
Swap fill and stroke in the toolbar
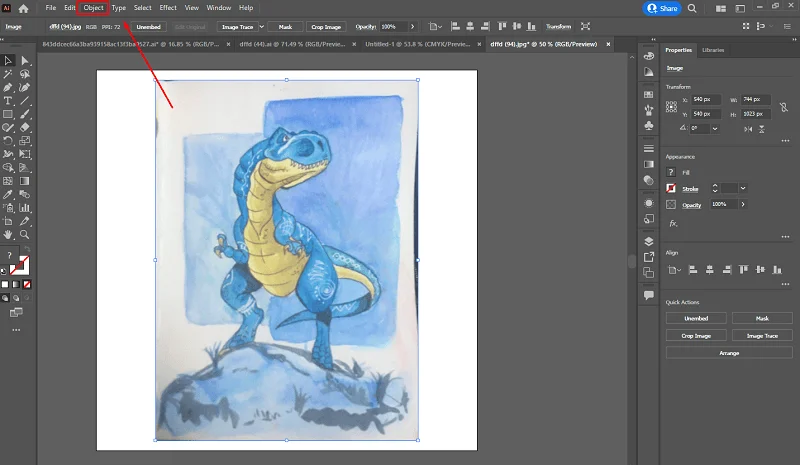click(28, 249)
